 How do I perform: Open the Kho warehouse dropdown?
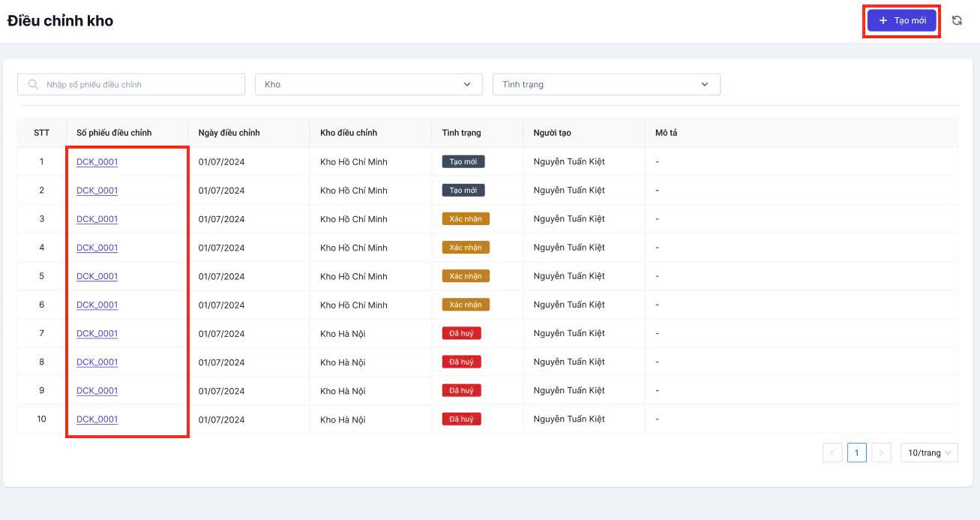tap(368, 85)
